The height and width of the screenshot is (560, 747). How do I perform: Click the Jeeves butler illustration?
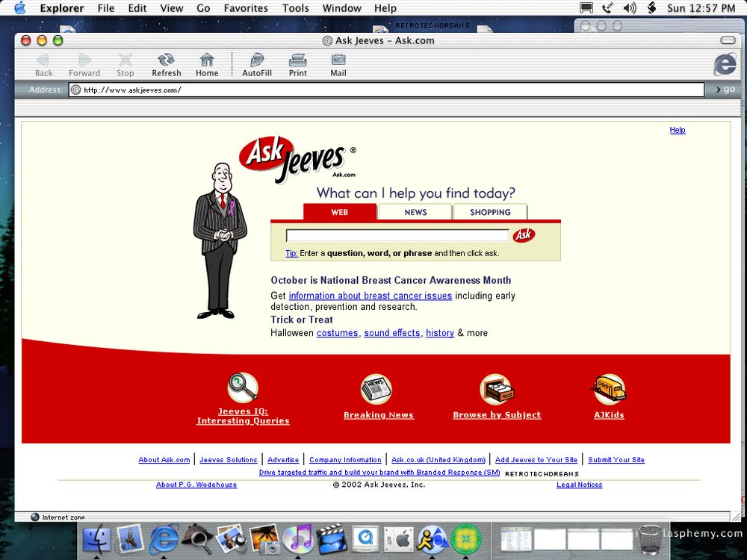220,240
